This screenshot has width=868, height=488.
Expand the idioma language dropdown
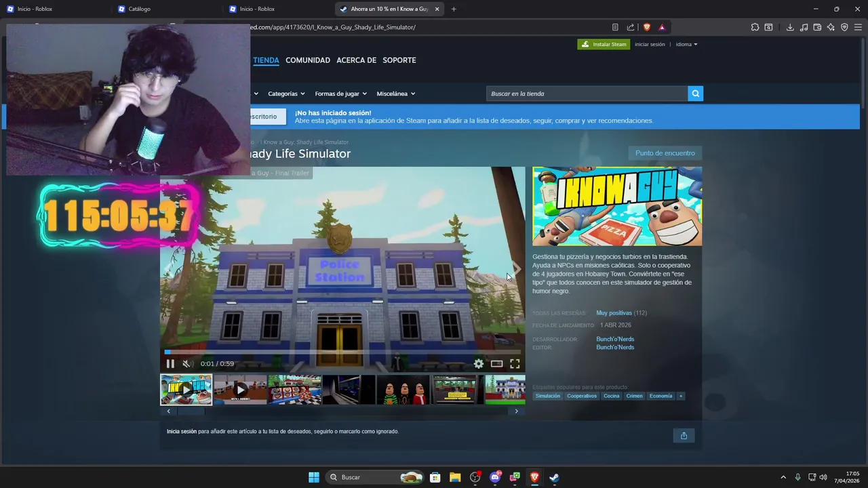click(686, 44)
